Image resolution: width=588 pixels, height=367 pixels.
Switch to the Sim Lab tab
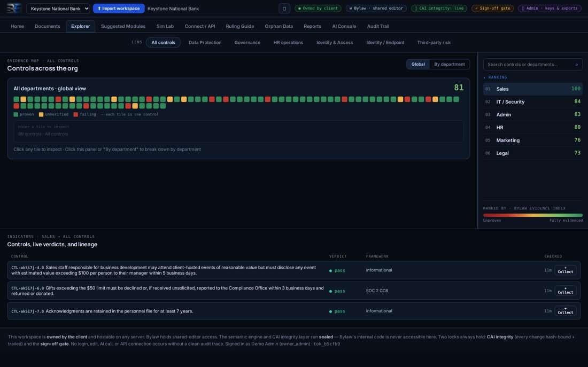tap(165, 26)
